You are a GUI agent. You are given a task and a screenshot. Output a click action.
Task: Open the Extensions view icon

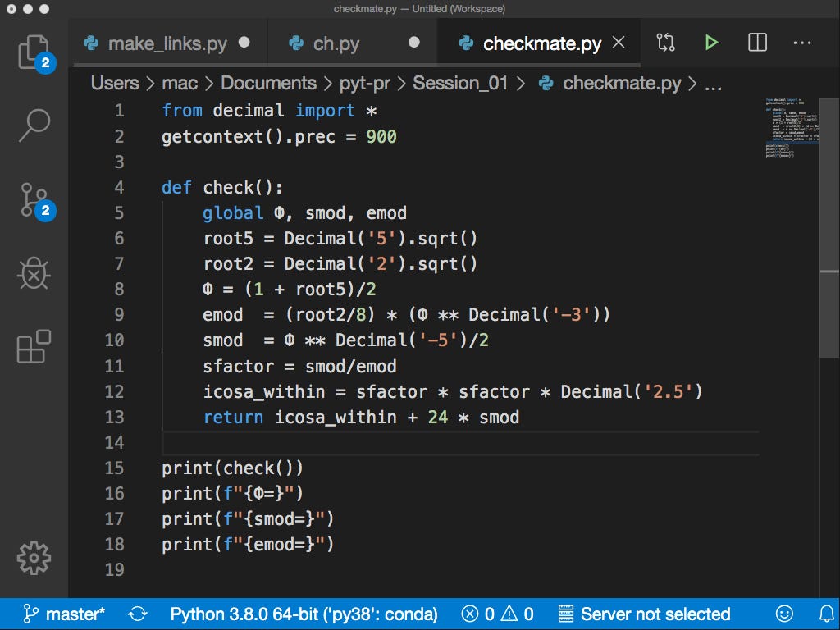pos(34,347)
